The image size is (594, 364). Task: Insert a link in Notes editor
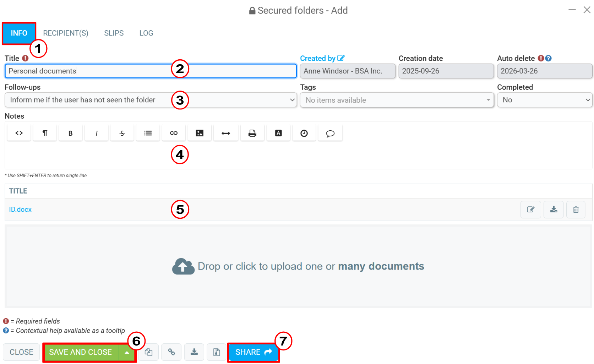[174, 133]
